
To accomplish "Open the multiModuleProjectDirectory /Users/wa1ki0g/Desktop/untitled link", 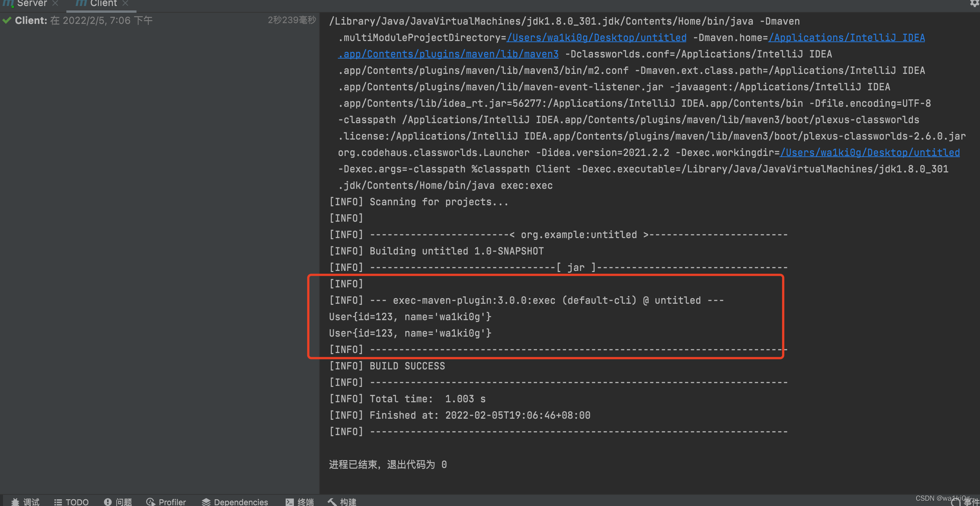I will pos(597,37).
